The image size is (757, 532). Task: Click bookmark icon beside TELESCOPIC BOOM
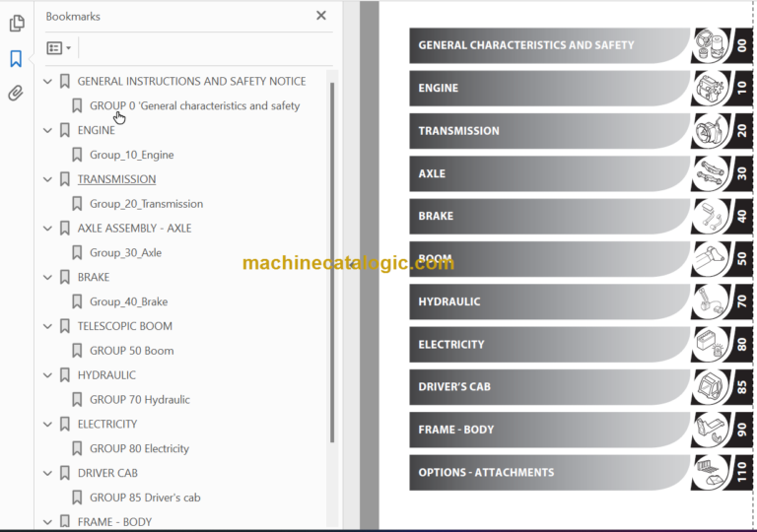click(x=65, y=326)
